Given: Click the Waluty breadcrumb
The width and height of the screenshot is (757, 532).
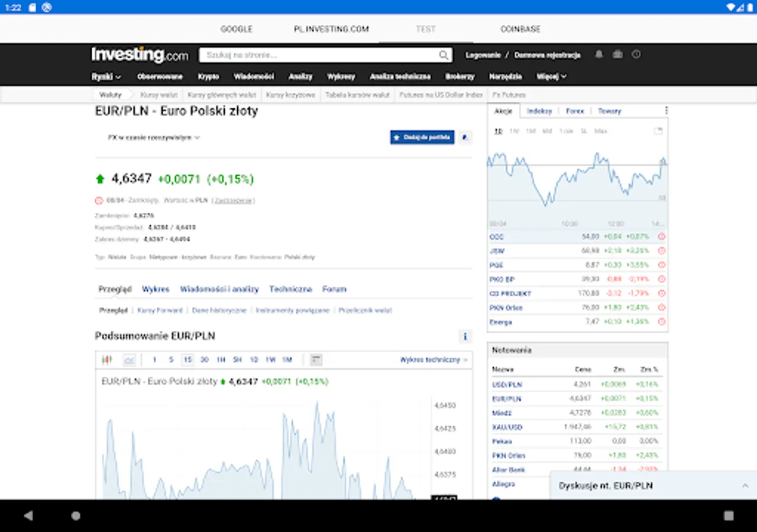Looking at the screenshot, I should pyautogui.click(x=111, y=95).
